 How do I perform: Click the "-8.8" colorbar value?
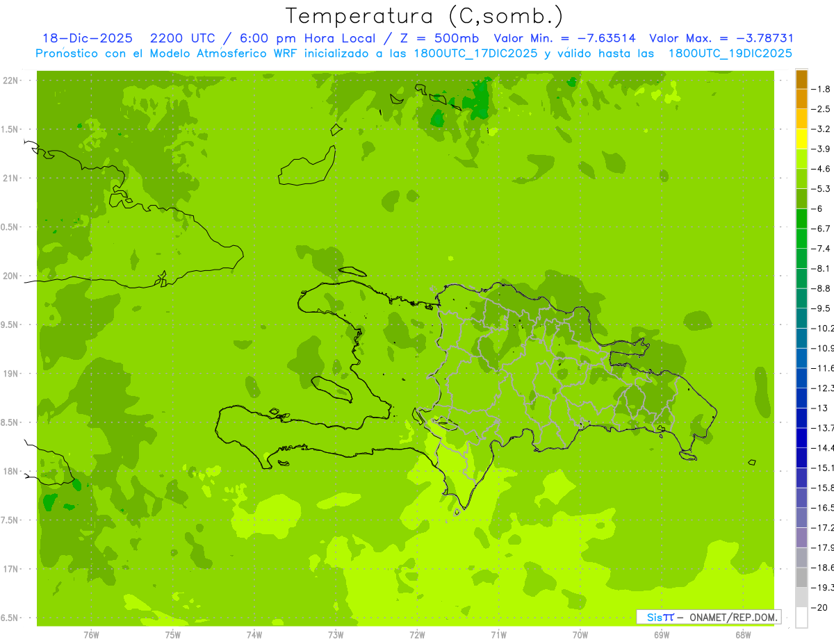click(821, 288)
